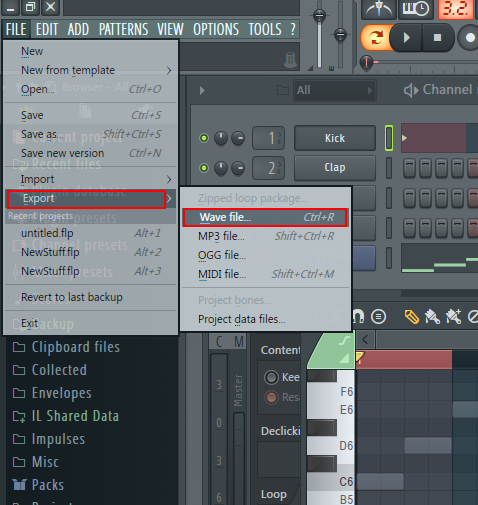Expand New from template submenu

pyautogui.click(x=90, y=70)
